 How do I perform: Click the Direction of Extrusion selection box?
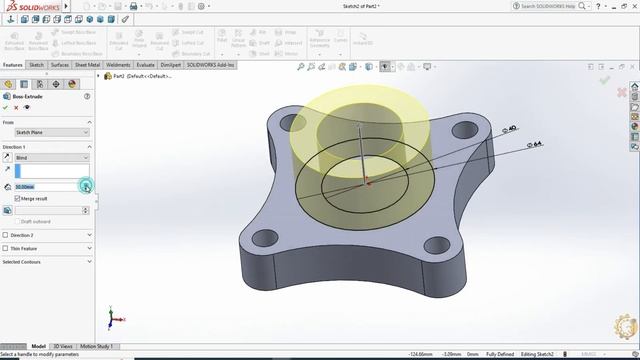(x=52, y=171)
